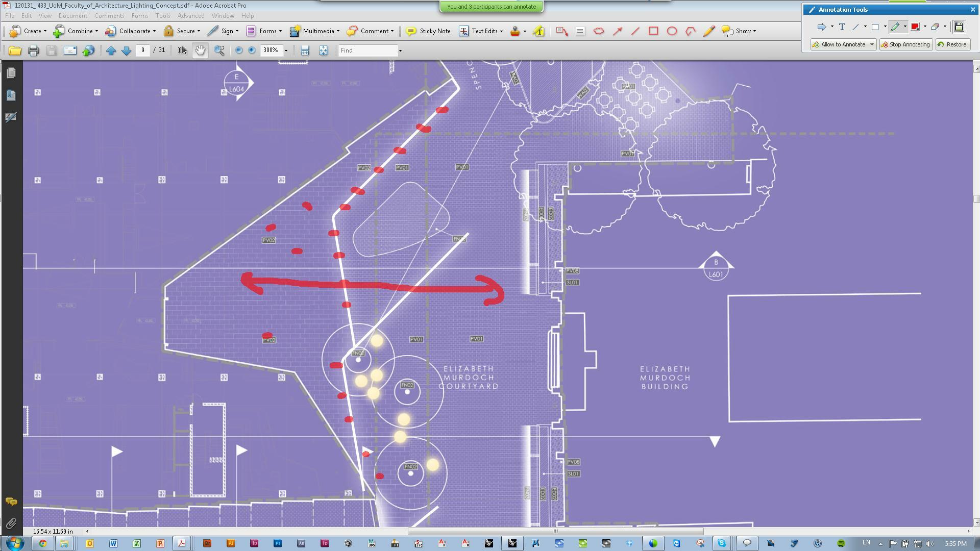The image size is (980, 551).
Task: Fit page width with scrolling icon
Action: 305,51
